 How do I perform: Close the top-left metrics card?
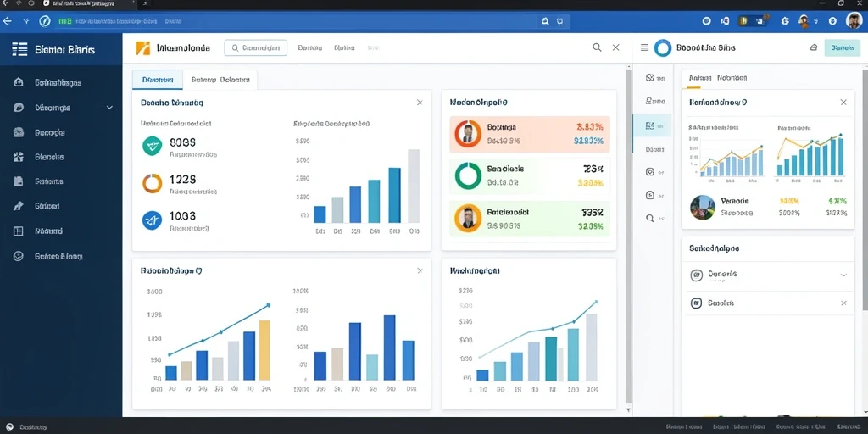(420, 103)
